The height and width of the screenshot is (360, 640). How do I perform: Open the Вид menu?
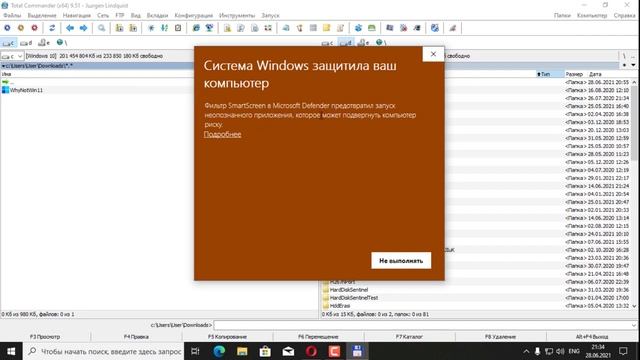coord(136,15)
